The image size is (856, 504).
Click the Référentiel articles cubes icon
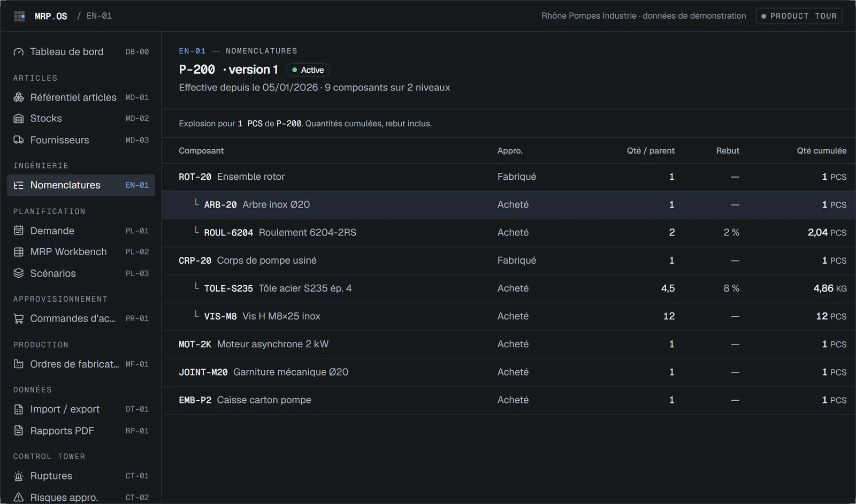(x=19, y=97)
